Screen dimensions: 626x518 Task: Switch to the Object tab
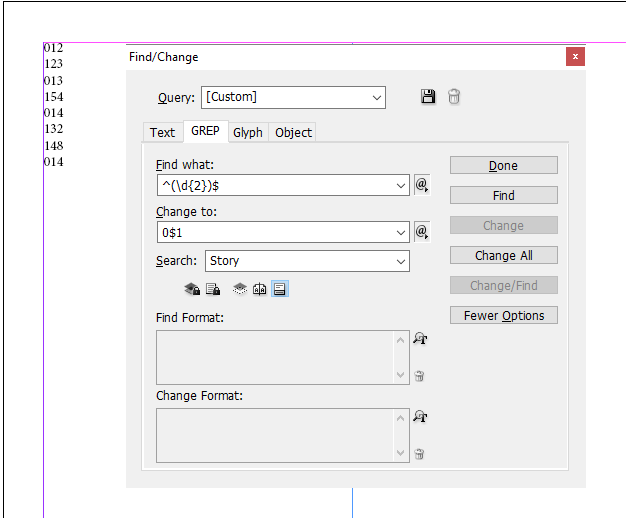[x=293, y=132]
